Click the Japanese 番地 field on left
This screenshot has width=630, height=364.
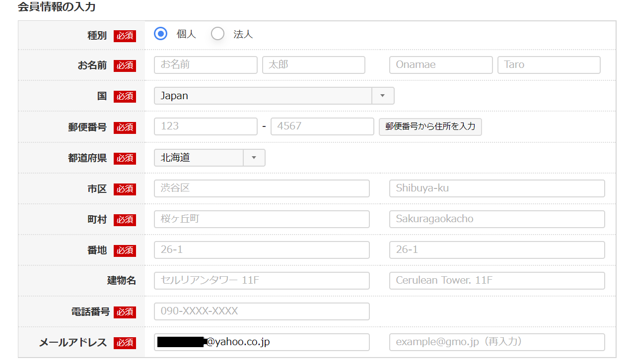(262, 250)
